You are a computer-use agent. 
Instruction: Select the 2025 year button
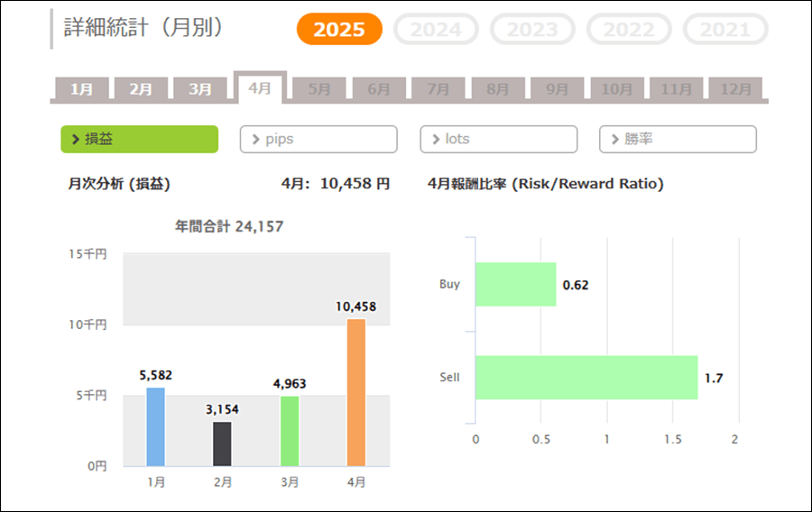point(339,30)
